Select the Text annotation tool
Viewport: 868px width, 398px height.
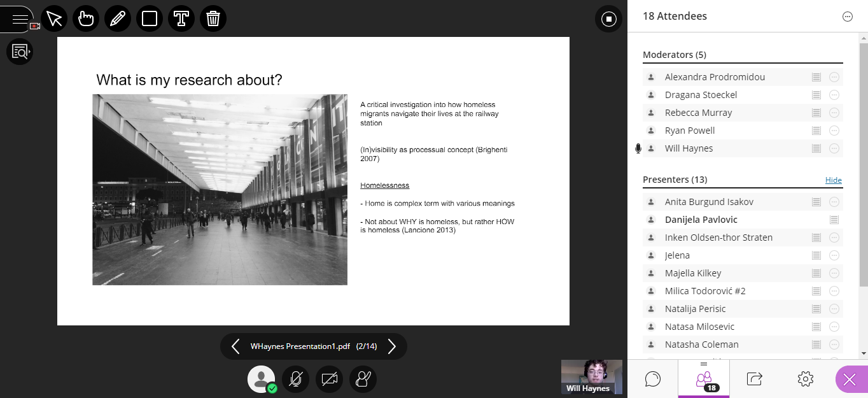(x=181, y=18)
